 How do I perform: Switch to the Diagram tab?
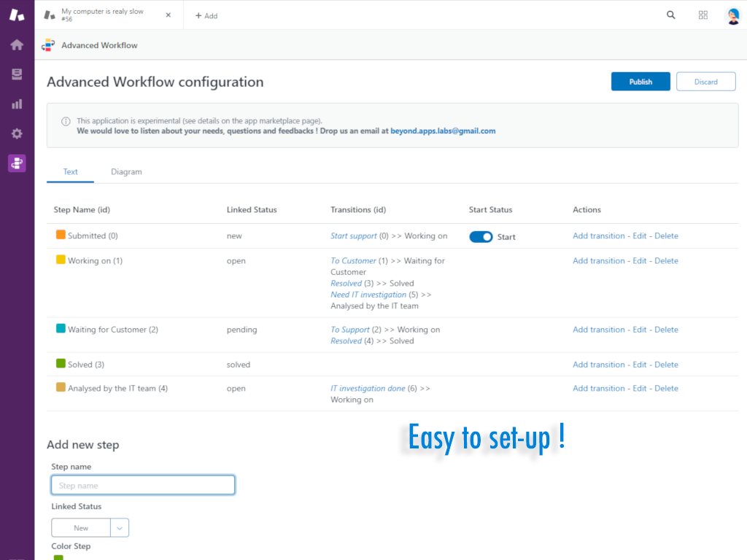point(126,171)
